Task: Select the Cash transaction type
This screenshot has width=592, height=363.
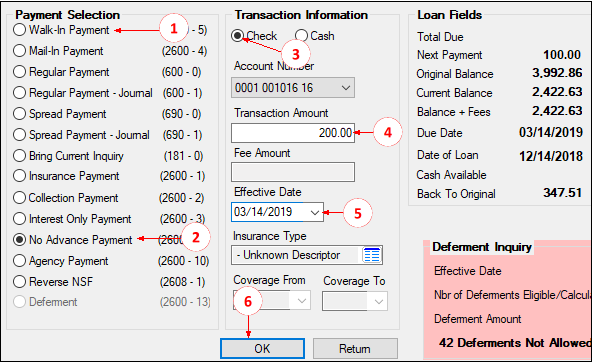Action: (301, 36)
